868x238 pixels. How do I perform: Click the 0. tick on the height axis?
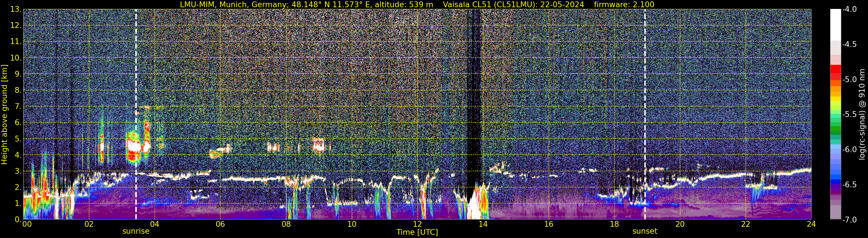(x=18, y=220)
